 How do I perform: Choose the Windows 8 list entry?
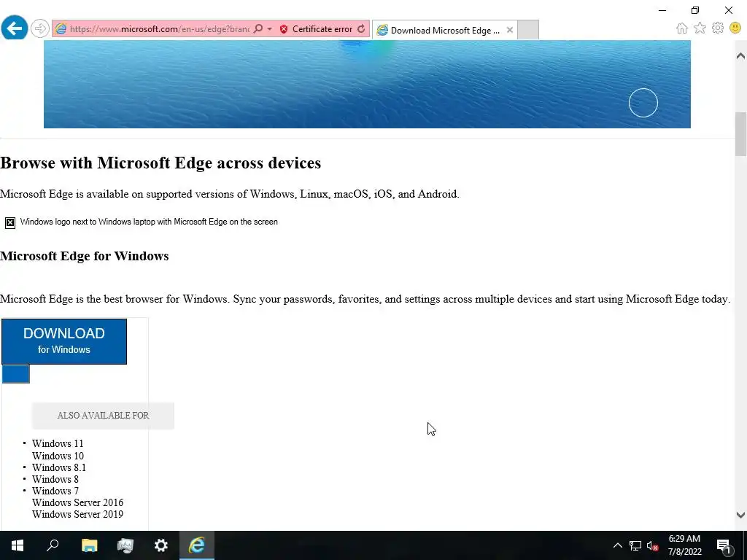coord(55,479)
